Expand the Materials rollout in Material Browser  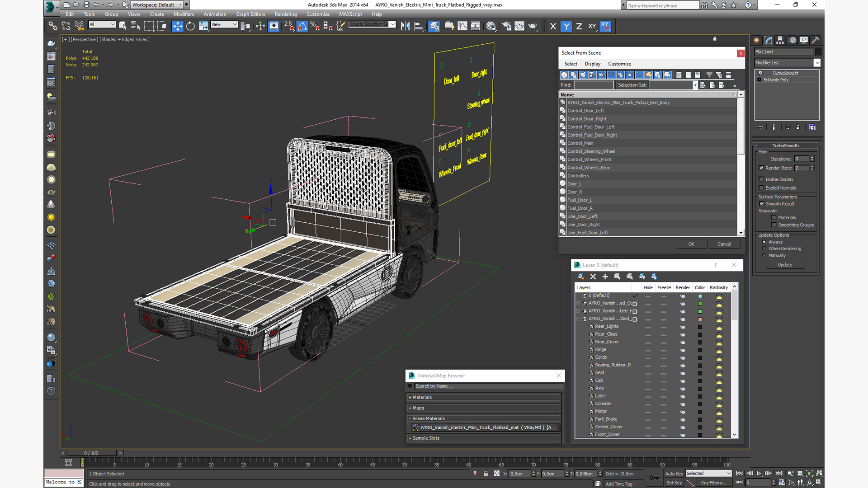coord(484,398)
